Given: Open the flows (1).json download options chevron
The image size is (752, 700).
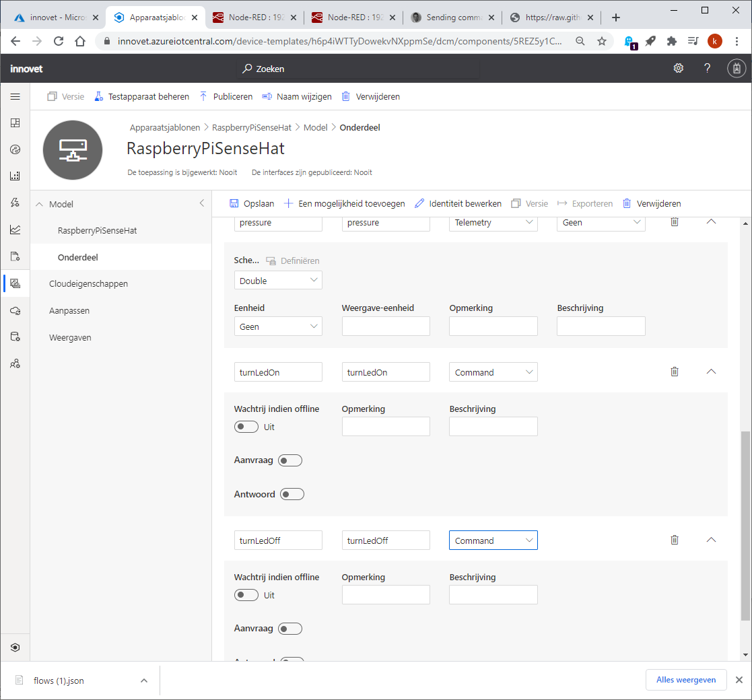Looking at the screenshot, I should pos(144,680).
